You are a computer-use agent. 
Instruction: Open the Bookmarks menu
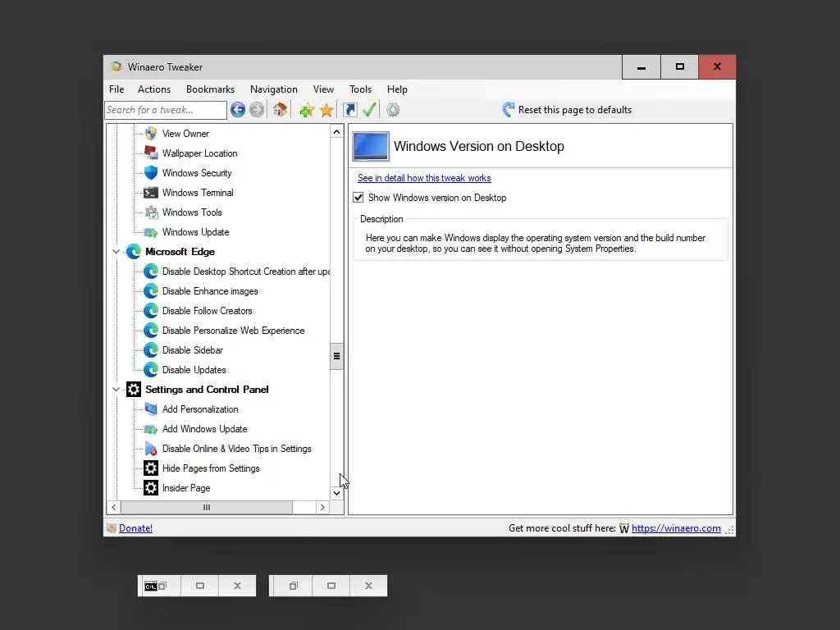point(211,89)
